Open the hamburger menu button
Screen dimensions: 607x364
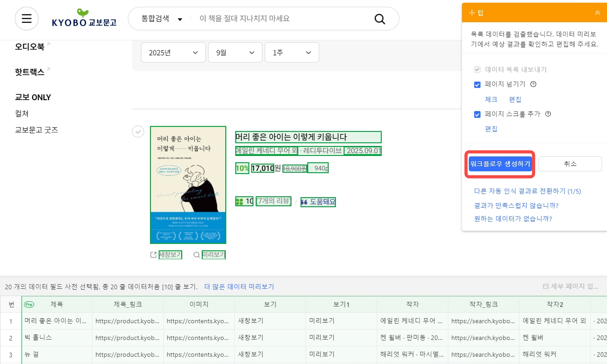point(26,19)
